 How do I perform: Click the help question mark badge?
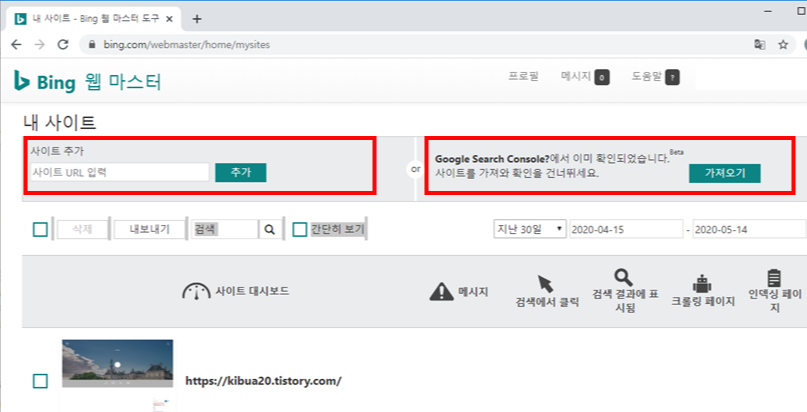click(672, 77)
